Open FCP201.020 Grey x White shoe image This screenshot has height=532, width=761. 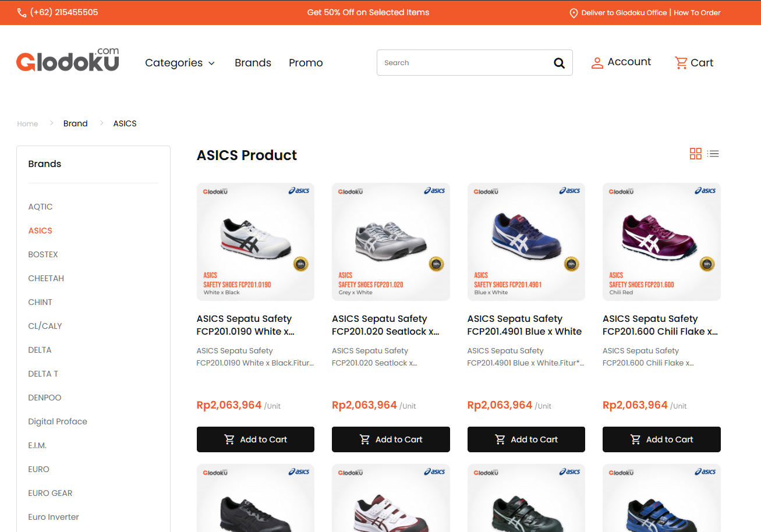391,242
